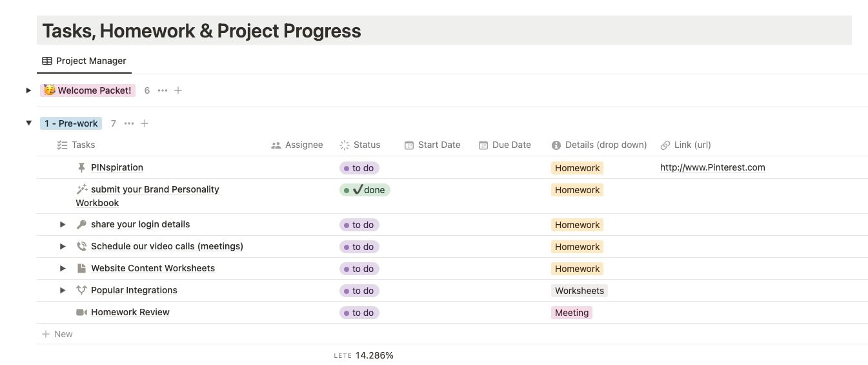Collapse the 1 - Pre-work group
868x365 pixels.
28,123
